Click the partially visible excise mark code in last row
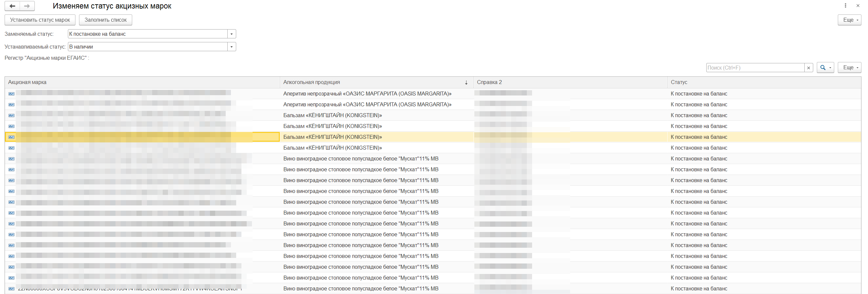The width and height of the screenshot is (868, 294). (x=130, y=289)
